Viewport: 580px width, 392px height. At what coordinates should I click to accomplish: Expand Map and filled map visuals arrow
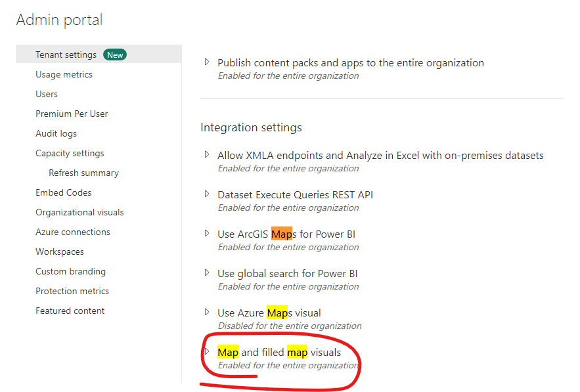(x=207, y=351)
